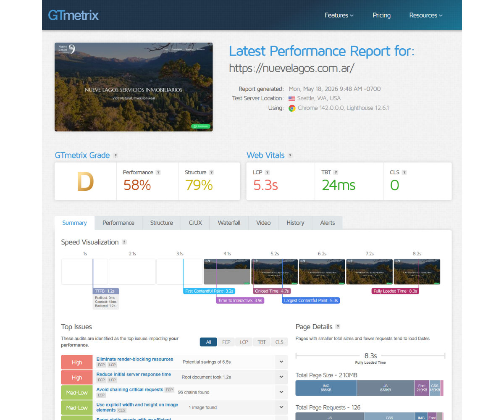Click the LCP value 5.3s
The image size is (504, 420).
[265, 185]
